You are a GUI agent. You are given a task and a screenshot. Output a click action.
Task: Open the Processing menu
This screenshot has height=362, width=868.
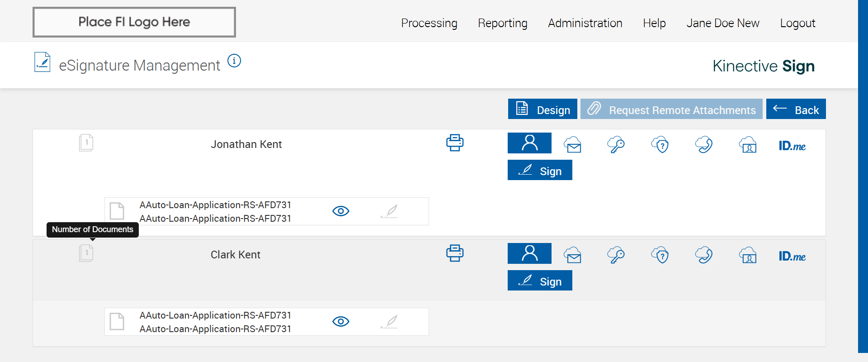(x=429, y=23)
